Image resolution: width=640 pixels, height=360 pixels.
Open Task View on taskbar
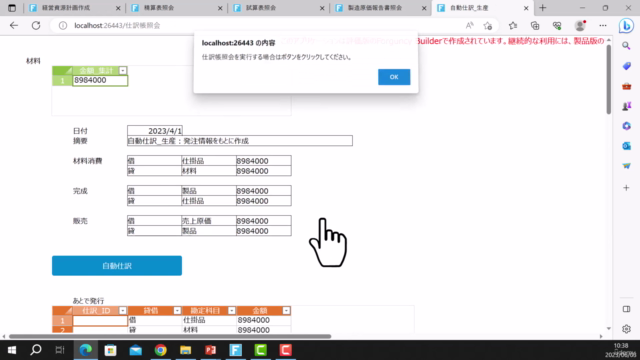tap(60, 350)
